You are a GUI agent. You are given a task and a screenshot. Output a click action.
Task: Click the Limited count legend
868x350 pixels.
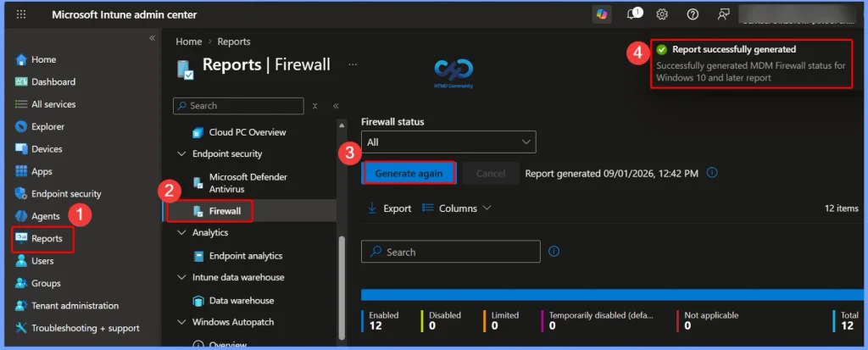click(x=501, y=320)
